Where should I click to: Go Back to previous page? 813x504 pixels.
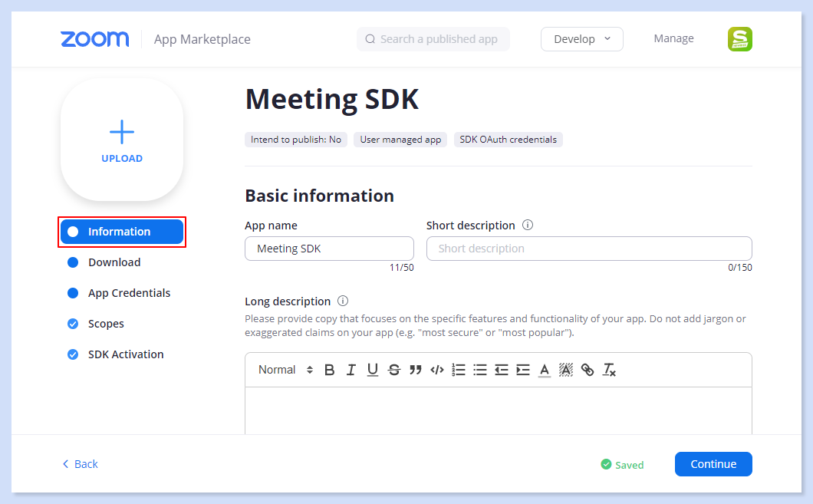[x=81, y=464]
